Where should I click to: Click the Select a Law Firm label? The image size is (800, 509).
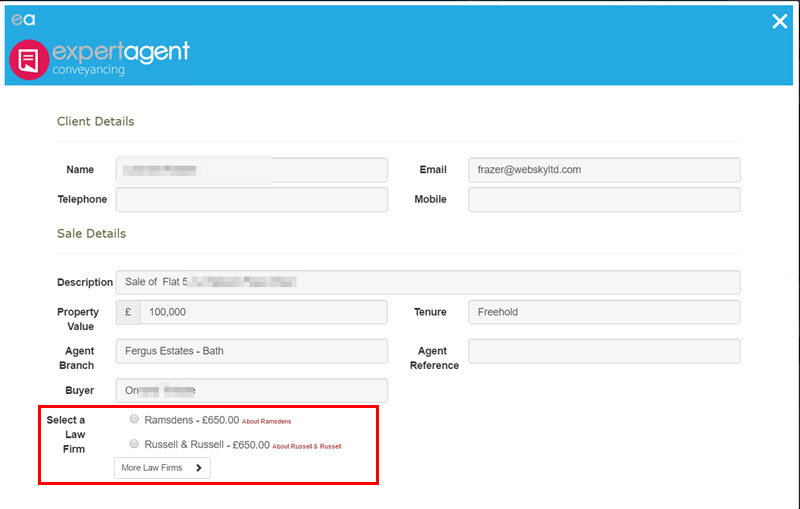66,435
